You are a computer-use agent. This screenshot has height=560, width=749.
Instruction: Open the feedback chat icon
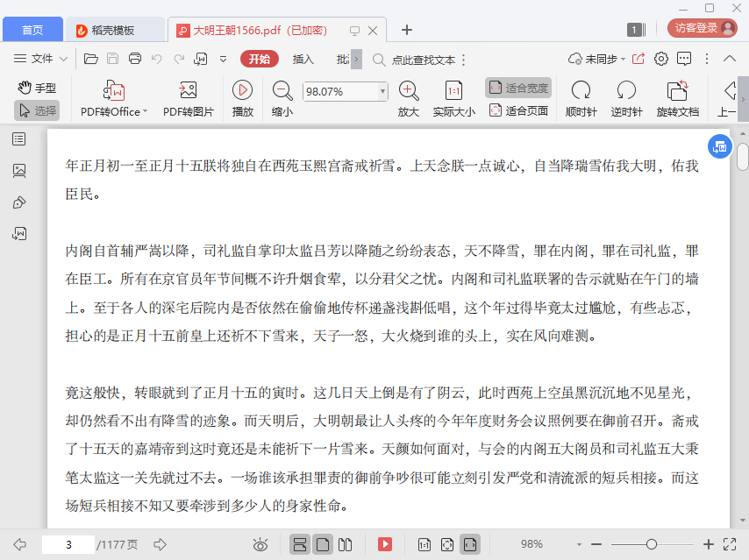684,59
